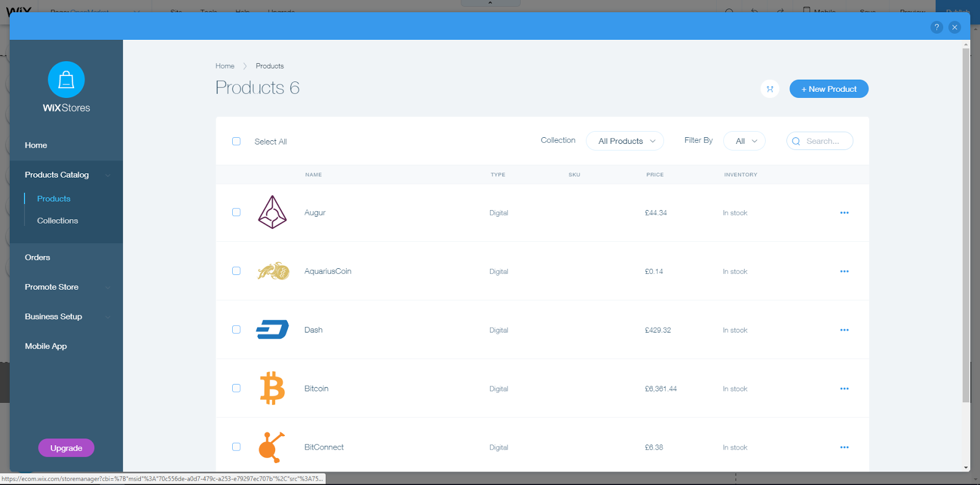
Task: Click In stock for AquariusCoin
Action: point(735,271)
